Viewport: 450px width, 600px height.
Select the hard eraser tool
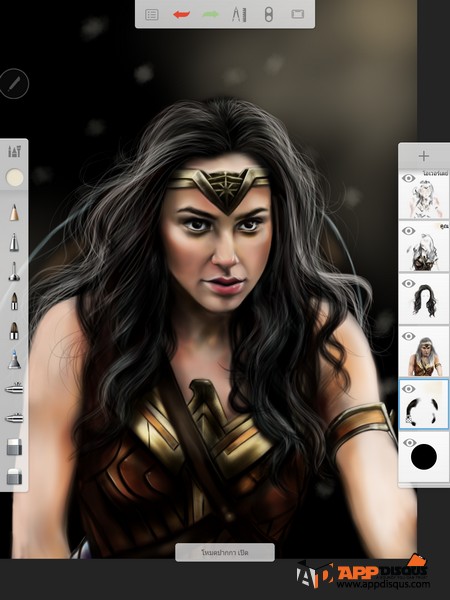click(x=14, y=447)
